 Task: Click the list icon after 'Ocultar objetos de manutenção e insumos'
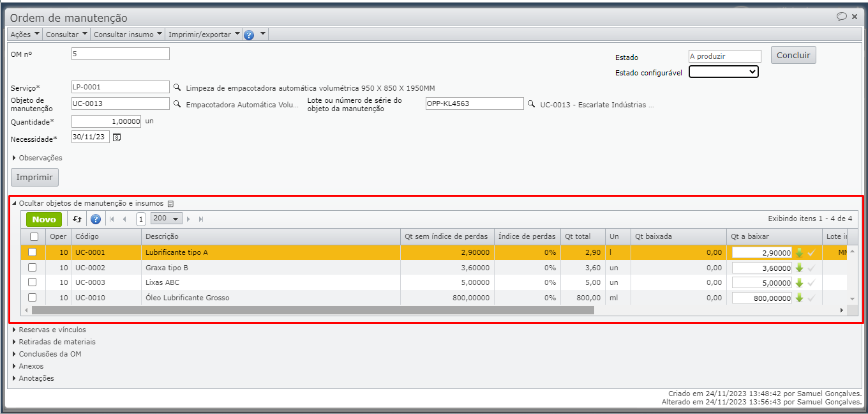pyautogui.click(x=170, y=204)
